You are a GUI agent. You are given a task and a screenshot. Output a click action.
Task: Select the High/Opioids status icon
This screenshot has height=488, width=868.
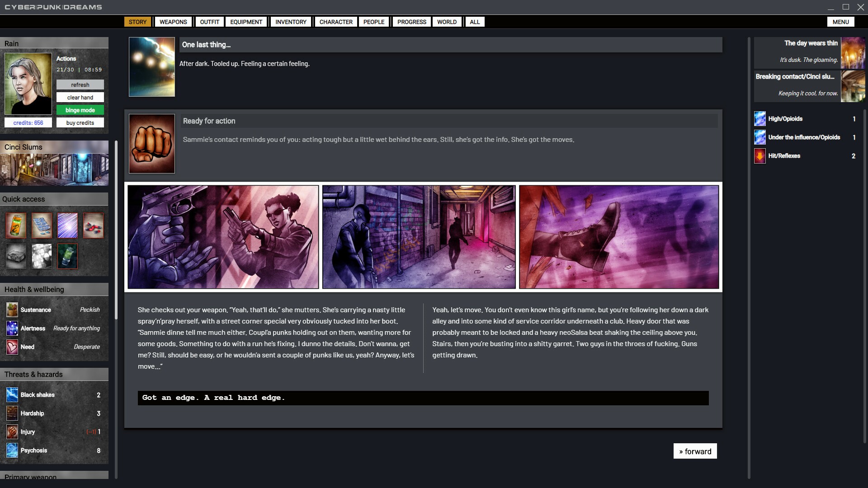point(760,119)
